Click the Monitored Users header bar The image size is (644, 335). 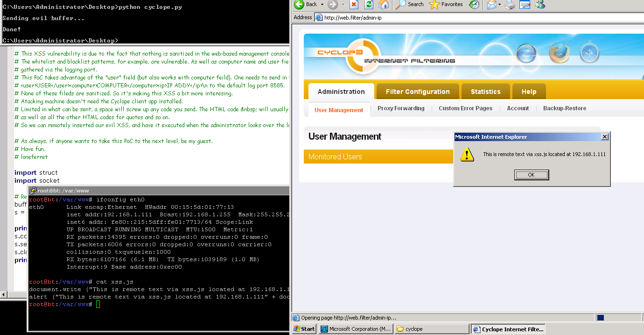(378, 157)
